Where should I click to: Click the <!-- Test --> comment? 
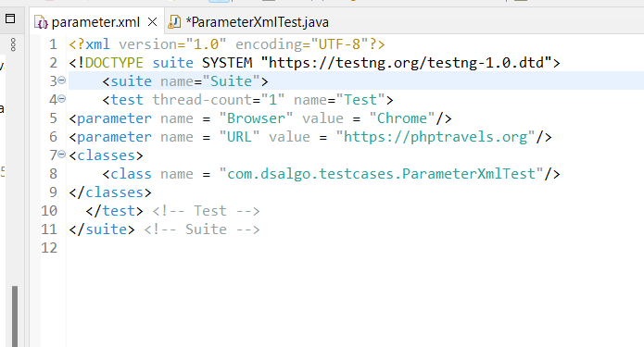[x=207, y=211]
